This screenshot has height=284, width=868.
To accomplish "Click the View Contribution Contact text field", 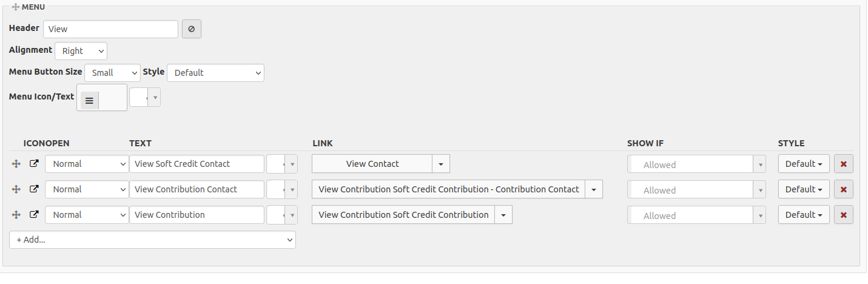I will tap(197, 189).
